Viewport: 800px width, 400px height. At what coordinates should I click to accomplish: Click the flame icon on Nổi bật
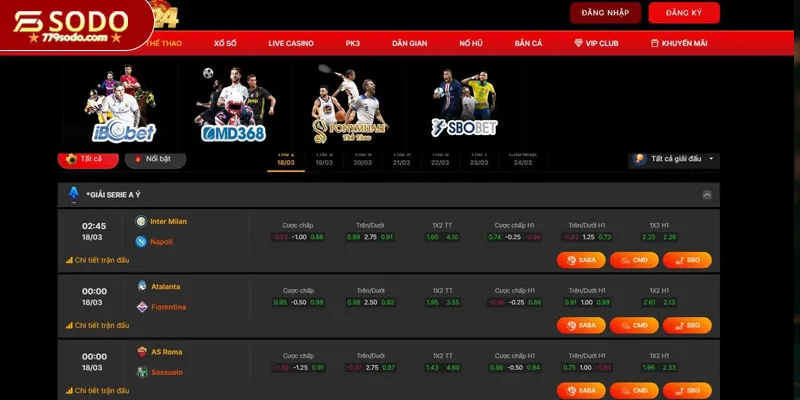pyautogui.click(x=138, y=159)
